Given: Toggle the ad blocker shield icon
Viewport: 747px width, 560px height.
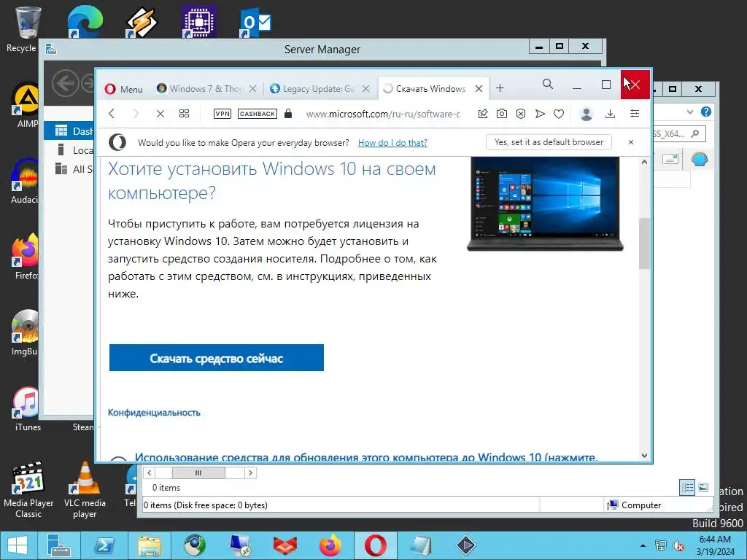Looking at the screenshot, I should click(x=521, y=113).
